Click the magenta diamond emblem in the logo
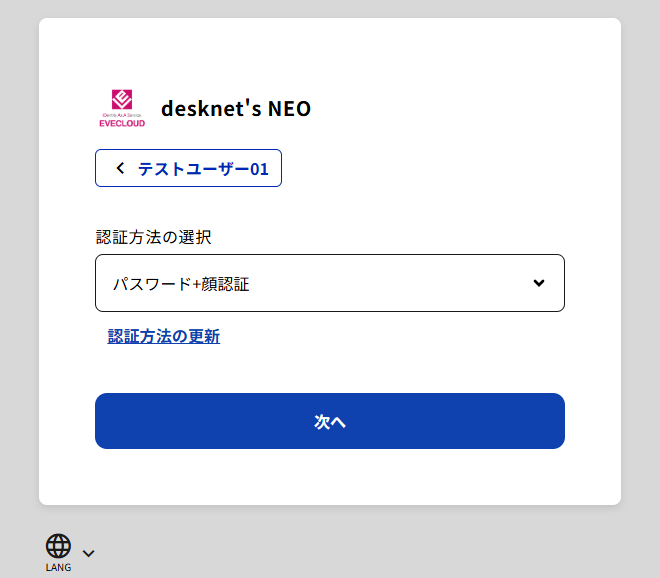Viewport: 660px width, 578px height. tap(122, 100)
